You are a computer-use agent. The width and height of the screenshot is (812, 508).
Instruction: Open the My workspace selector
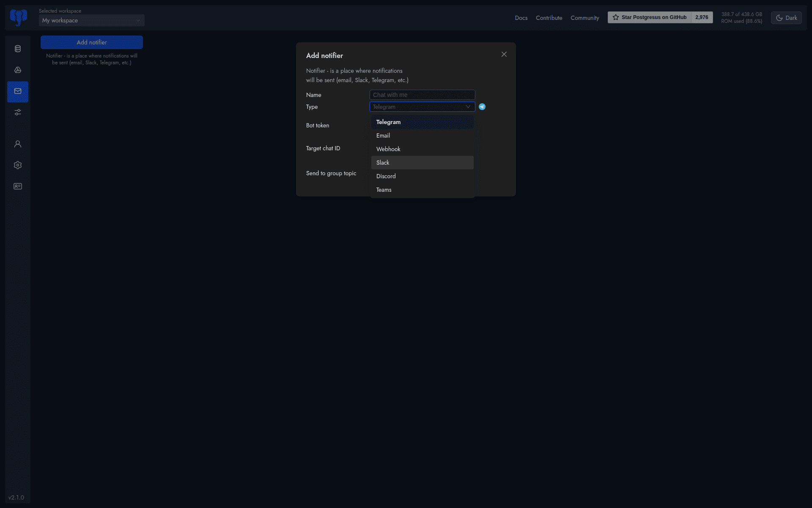pyautogui.click(x=91, y=20)
